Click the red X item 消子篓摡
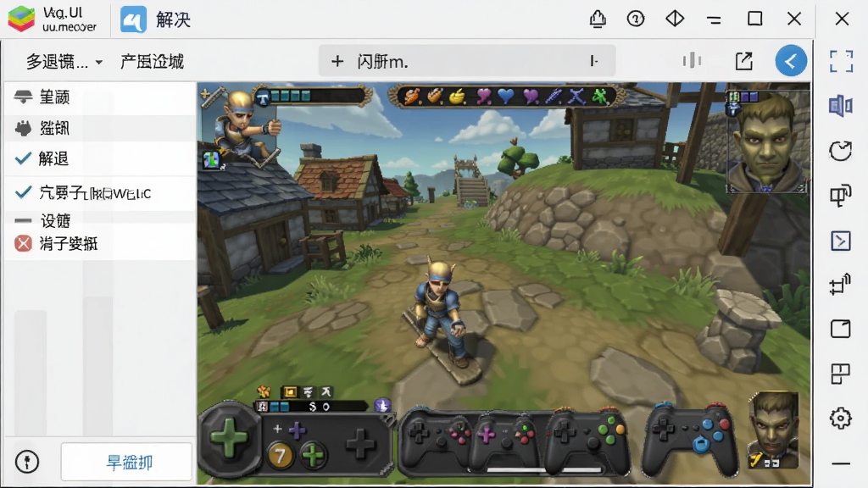 [x=100, y=243]
